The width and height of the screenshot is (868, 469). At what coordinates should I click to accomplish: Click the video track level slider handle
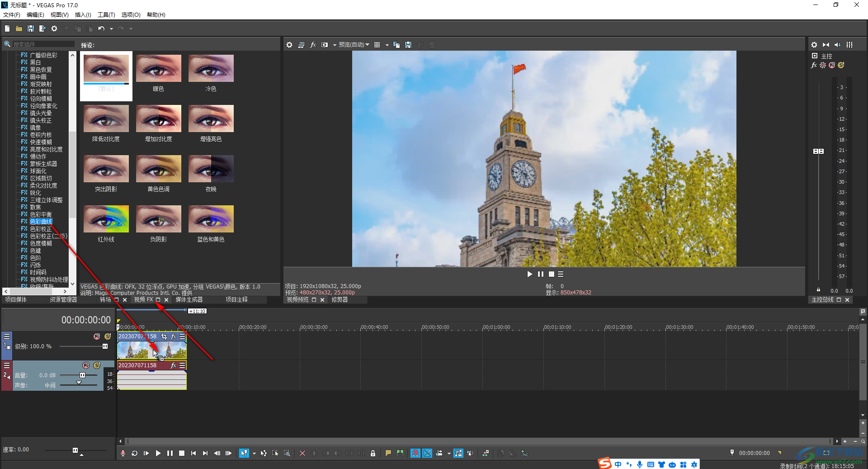pyautogui.click(x=105, y=346)
